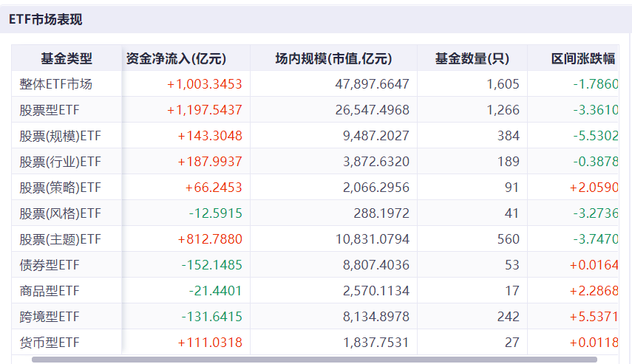The image size is (632, 364).
Task: Click the net outflow value -12.5915
Action: point(216,213)
